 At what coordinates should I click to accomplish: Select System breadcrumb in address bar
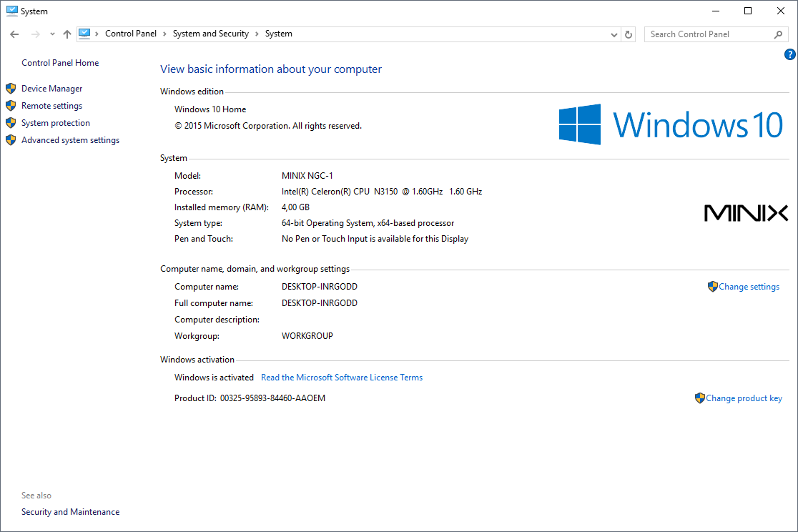pyautogui.click(x=278, y=34)
